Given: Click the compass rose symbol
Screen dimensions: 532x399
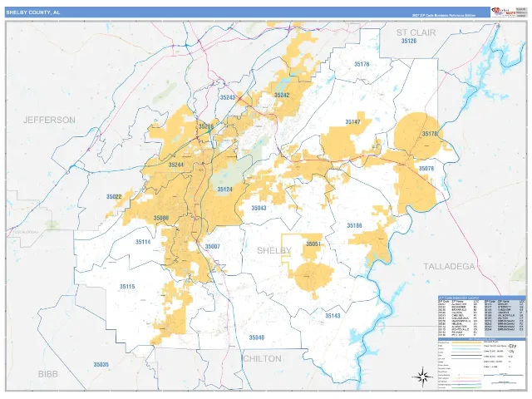Looking at the screenshot, I should [421, 377].
